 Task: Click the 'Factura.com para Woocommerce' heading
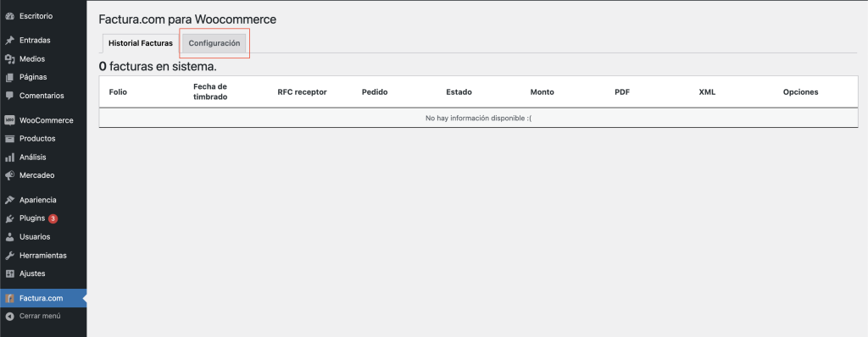pyautogui.click(x=187, y=19)
